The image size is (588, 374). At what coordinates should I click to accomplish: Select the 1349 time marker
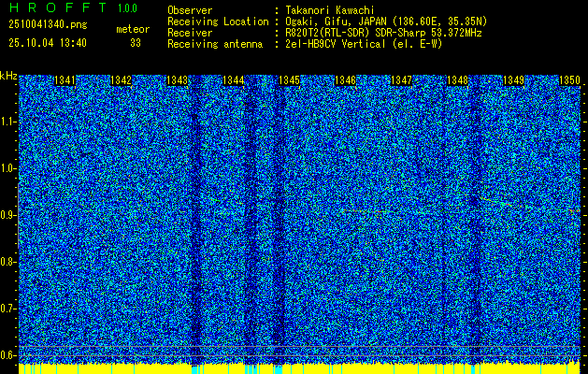pyautogui.click(x=514, y=80)
